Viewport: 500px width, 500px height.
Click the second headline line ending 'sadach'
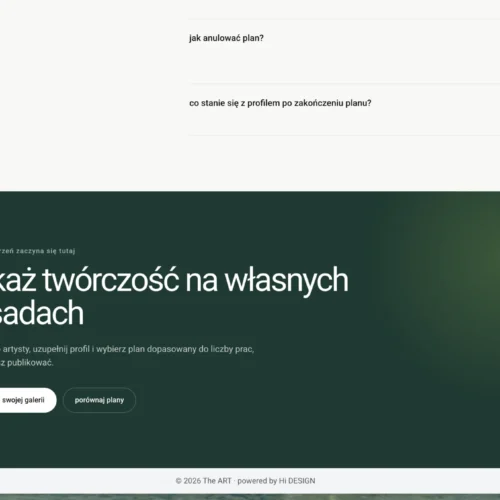coord(42,313)
